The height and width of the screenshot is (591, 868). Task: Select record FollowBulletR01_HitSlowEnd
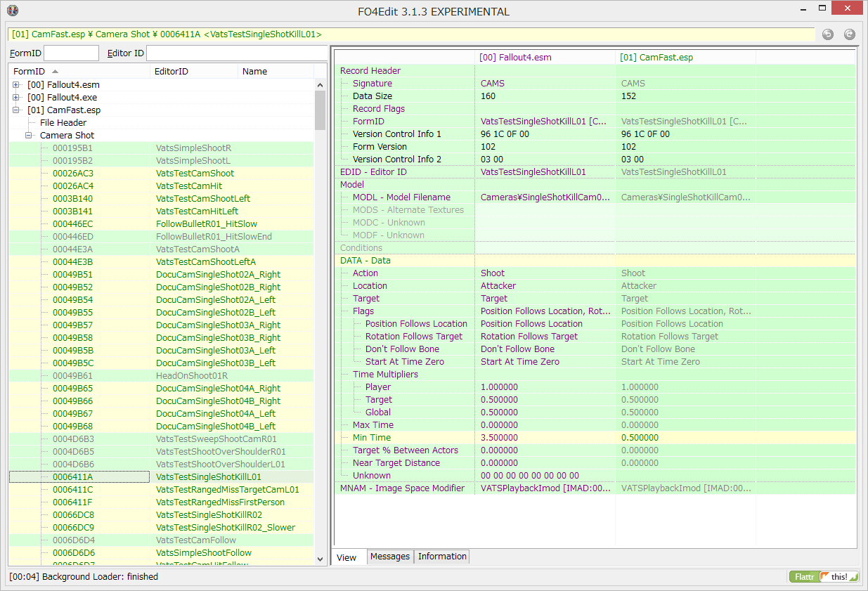[162, 237]
